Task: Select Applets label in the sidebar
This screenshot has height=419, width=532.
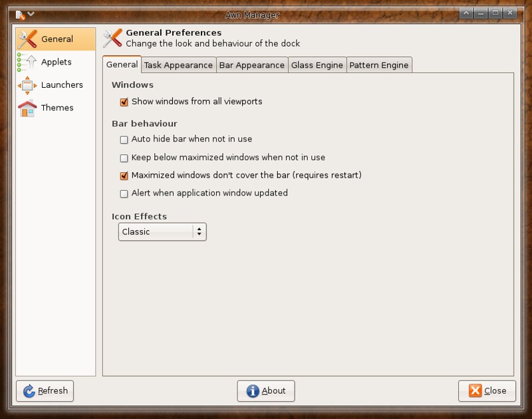Action: [57, 62]
